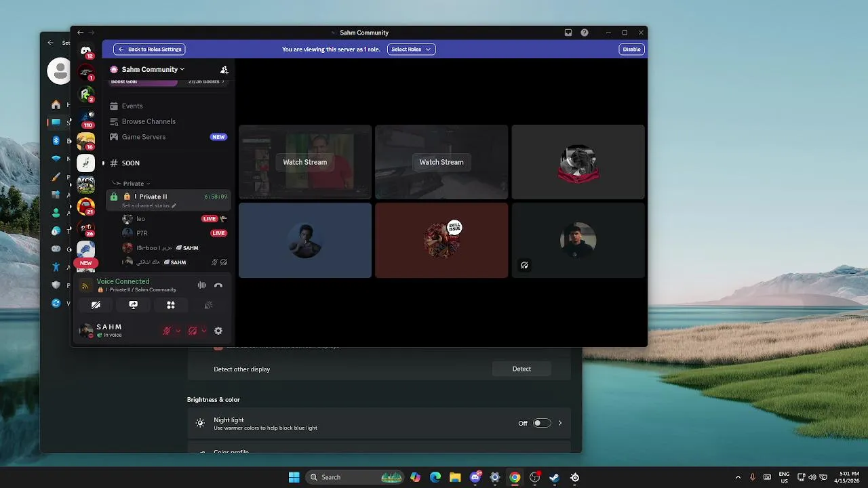
Task: Toggle microphone mute in user panel
Action: pos(166,331)
